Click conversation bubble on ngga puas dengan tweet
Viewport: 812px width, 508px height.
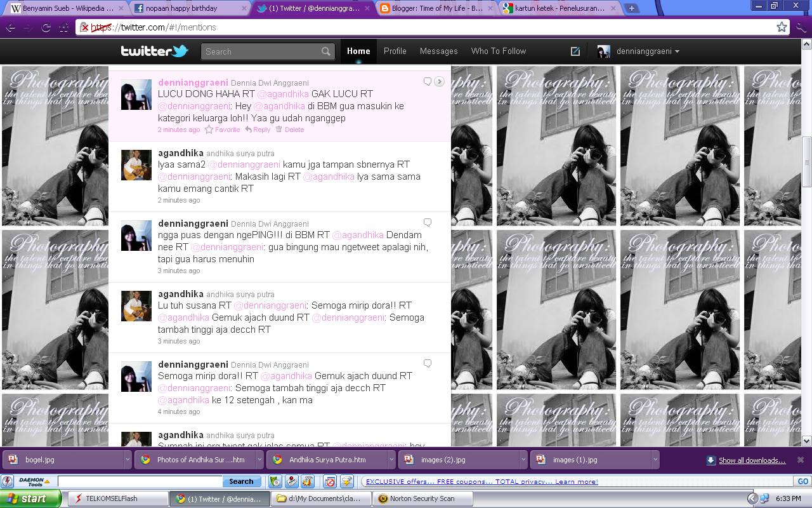428,223
